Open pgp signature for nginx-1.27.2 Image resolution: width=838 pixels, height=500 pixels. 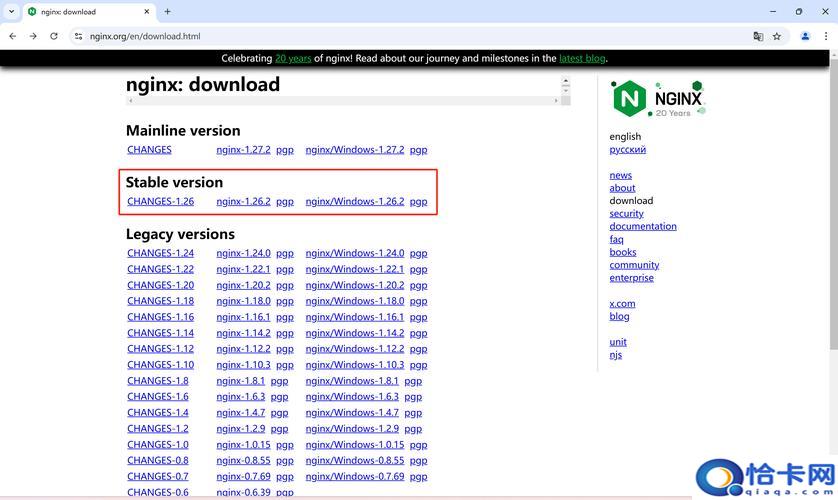[285, 150]
